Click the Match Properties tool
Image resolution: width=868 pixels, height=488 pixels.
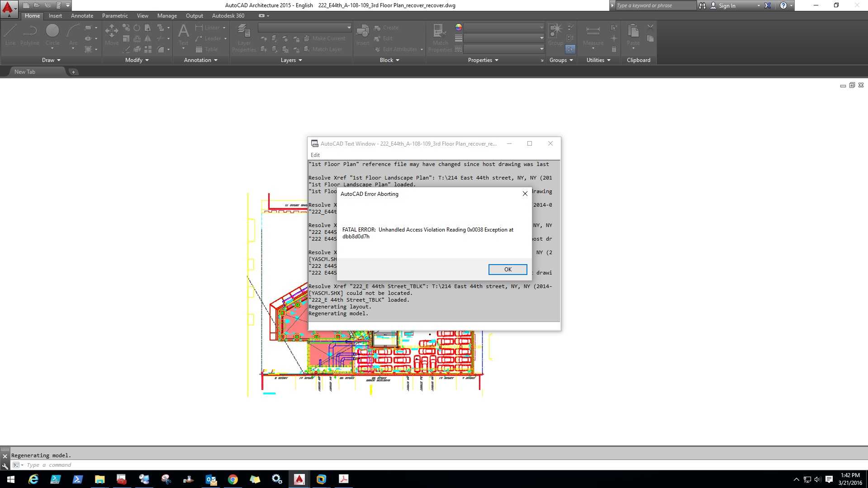[440, 38]
